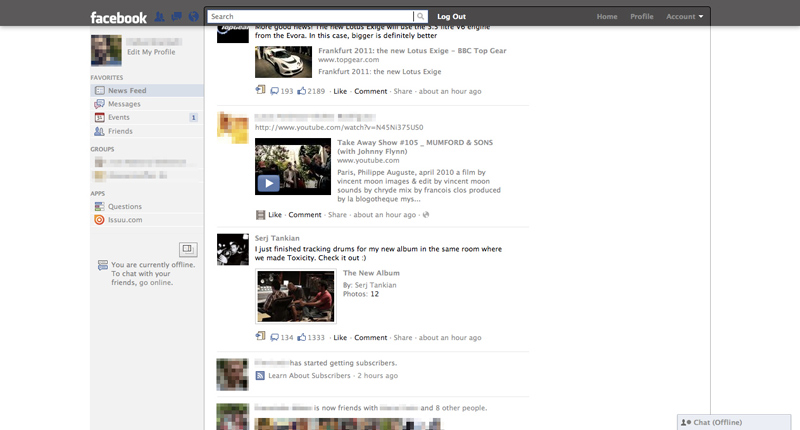Like Serj Tankian's album post
Viewport: 800px width, 430px height.
[340, 338]
